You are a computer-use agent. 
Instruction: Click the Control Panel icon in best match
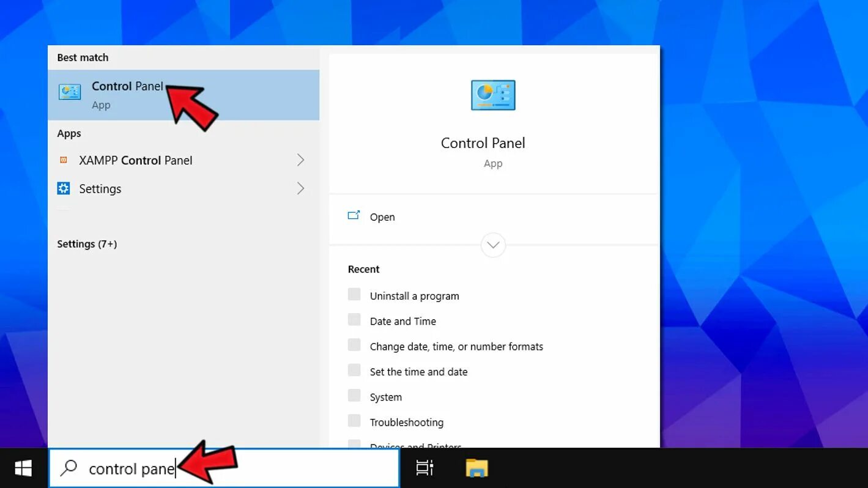70,92
